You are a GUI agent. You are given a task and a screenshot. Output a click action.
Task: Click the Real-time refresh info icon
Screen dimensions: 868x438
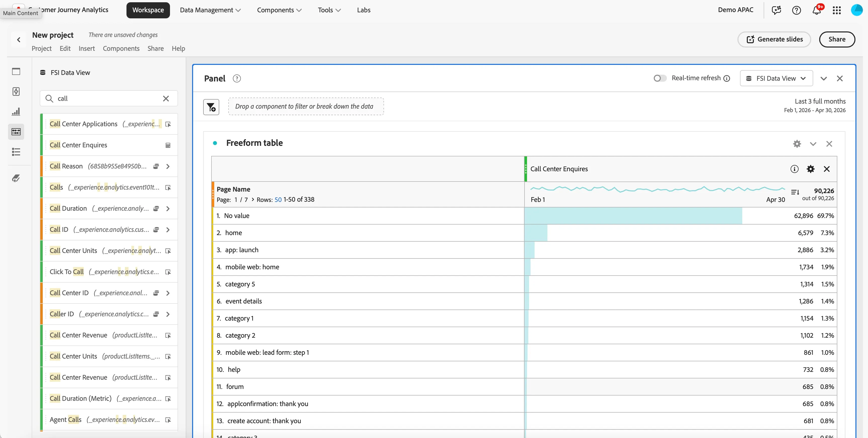pos(727,78)
